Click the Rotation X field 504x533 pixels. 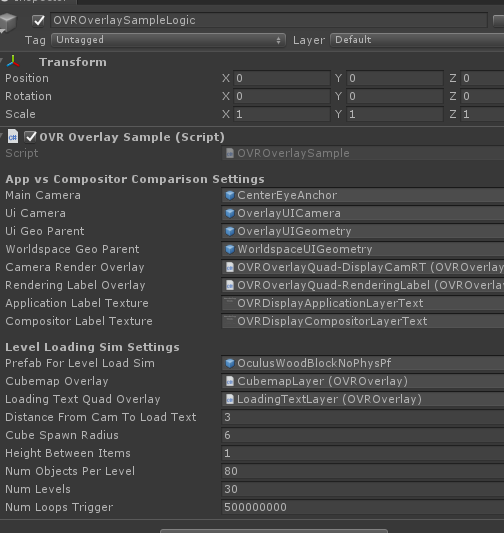coord(282,96)
